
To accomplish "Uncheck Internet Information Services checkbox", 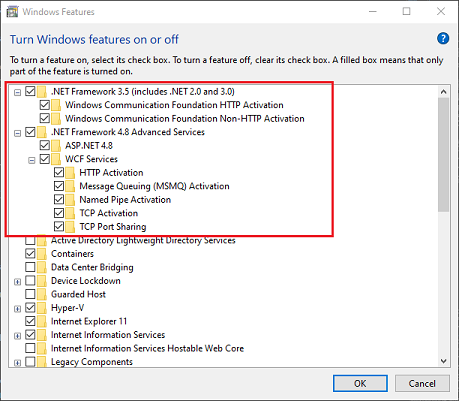I will point(30,335).
